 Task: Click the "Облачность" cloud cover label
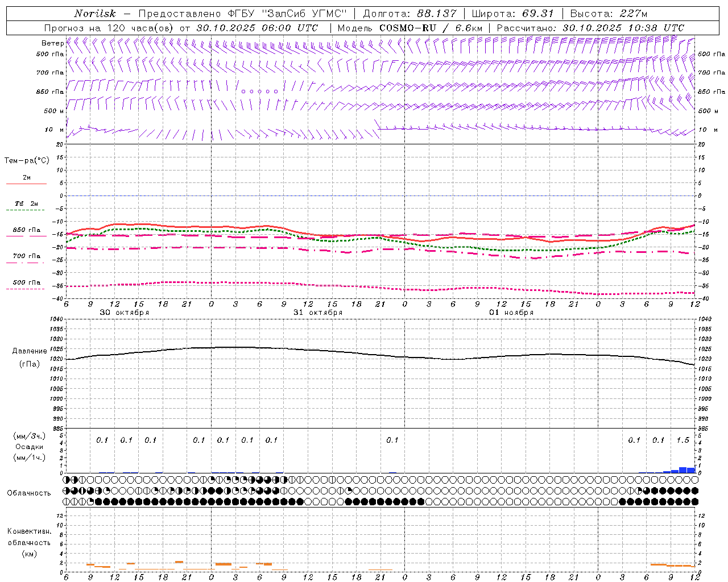29,493
